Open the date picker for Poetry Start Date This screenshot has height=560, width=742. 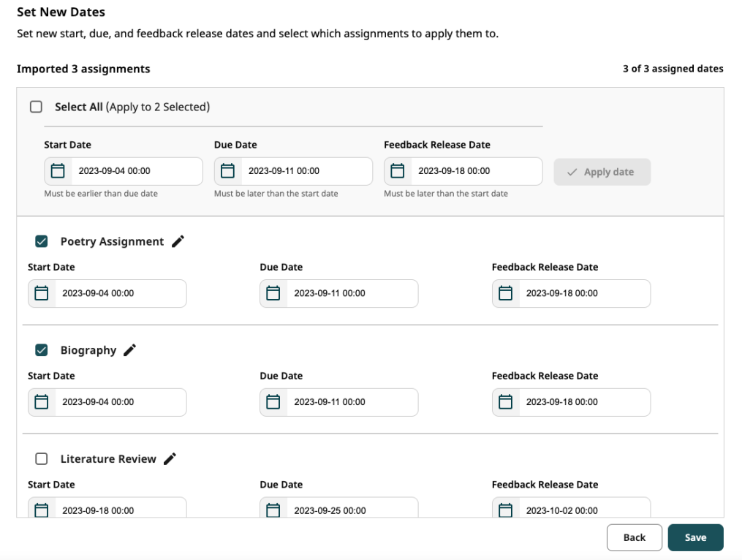(42, 293)
